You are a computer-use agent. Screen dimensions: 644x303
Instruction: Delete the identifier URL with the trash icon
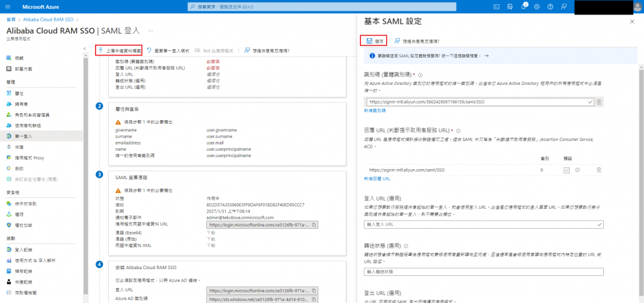coord(599,102)
